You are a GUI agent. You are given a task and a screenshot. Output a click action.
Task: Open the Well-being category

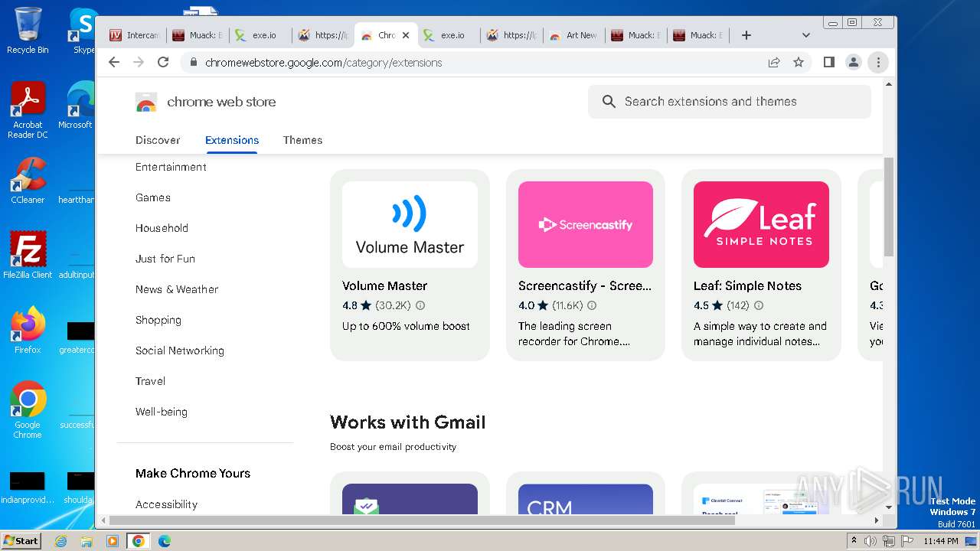point(162,412)
